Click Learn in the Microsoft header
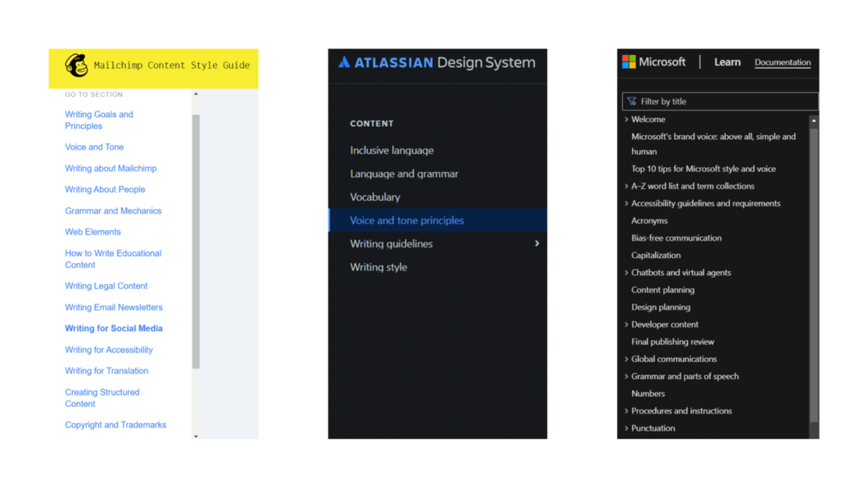This screenshot has height=488, width=868. pyautogui.click(x=727, y=62)
